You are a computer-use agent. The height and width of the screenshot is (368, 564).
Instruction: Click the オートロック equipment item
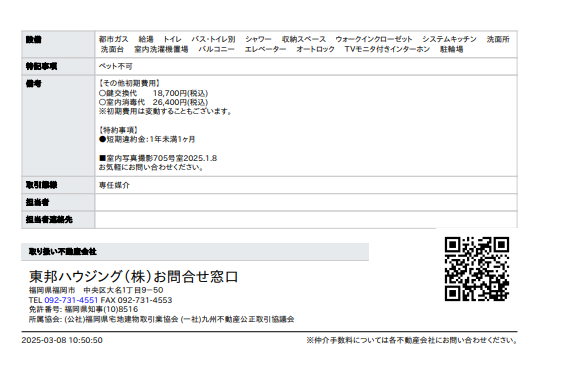coord(315,49)
